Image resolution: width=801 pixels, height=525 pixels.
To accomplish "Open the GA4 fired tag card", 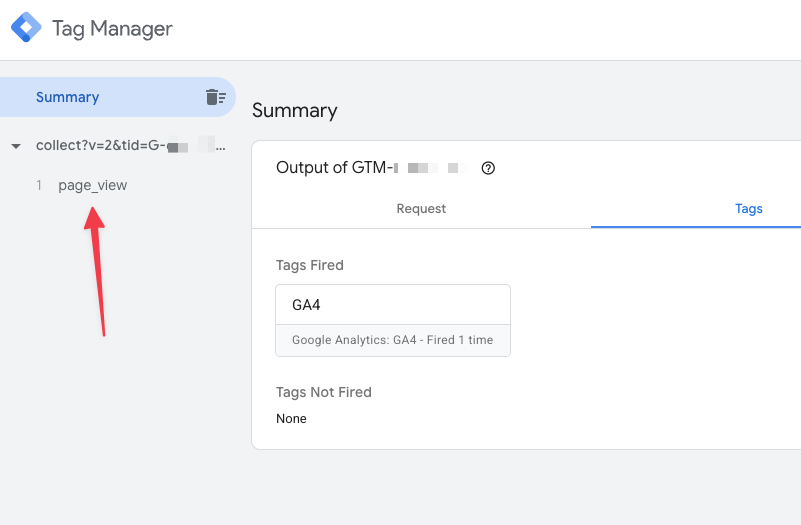I will (x=393, y=320).
